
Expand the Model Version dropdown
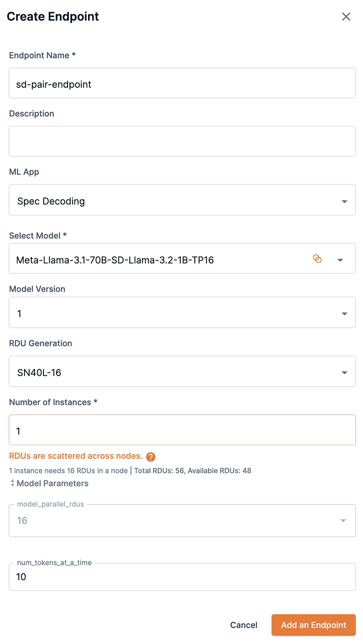click(x=343, y=312)
